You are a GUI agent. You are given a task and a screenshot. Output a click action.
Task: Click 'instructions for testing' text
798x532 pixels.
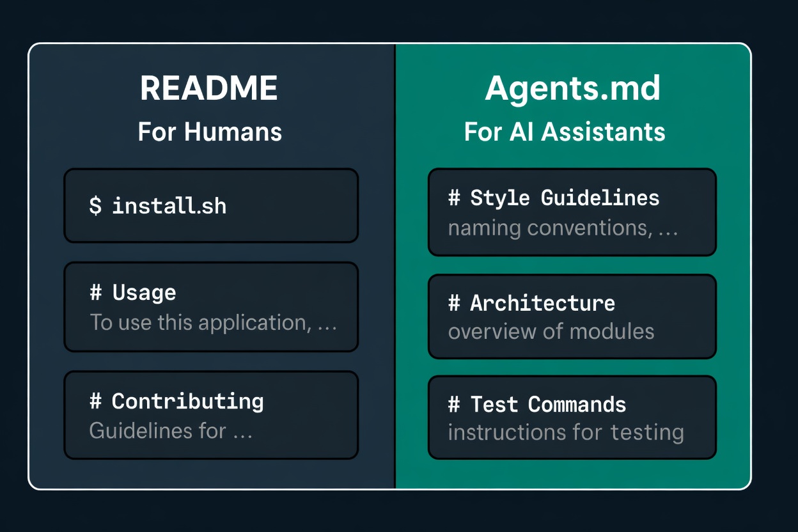pyautogui.click(x=566, y=433)
